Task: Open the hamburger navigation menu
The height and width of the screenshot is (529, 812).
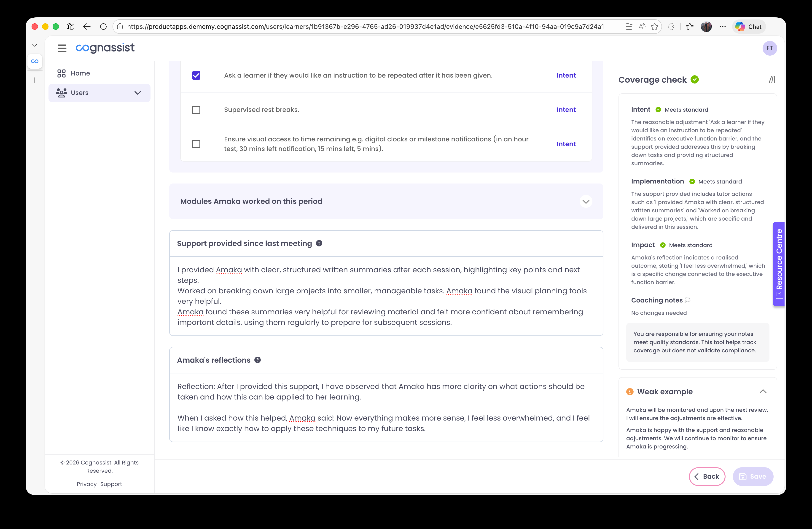Action: click(x=62, y=48)
